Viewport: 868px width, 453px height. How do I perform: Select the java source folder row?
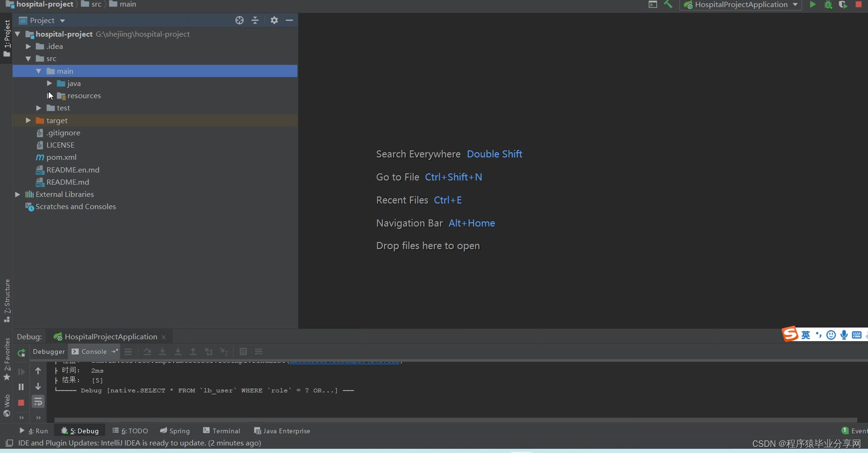pos(155,84)
